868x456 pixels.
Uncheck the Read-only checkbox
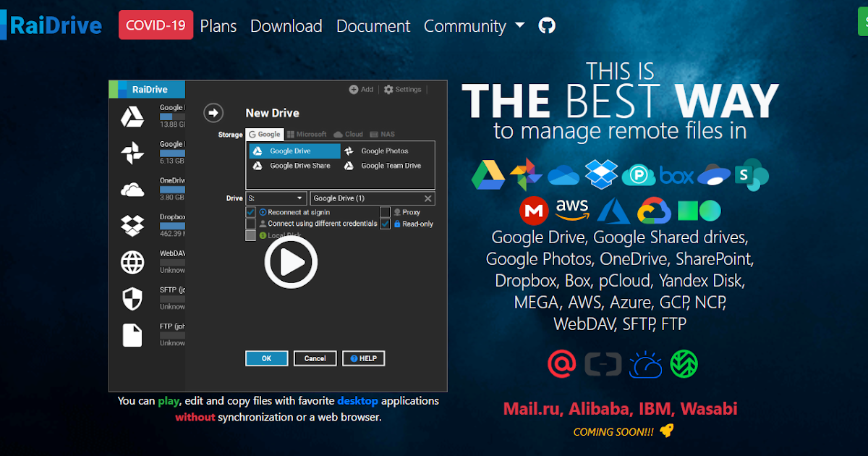[386, 224]
